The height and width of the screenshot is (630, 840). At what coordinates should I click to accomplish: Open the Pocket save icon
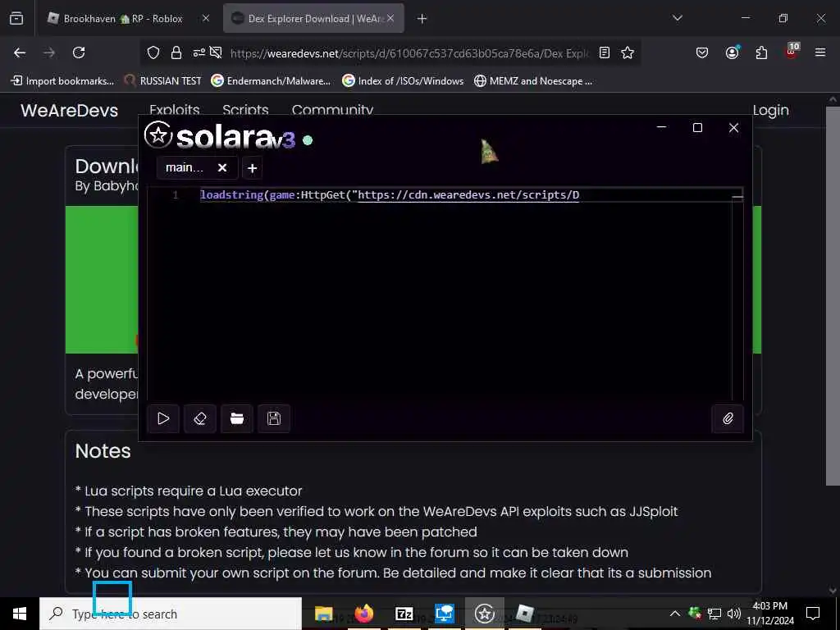pos(702,52)
